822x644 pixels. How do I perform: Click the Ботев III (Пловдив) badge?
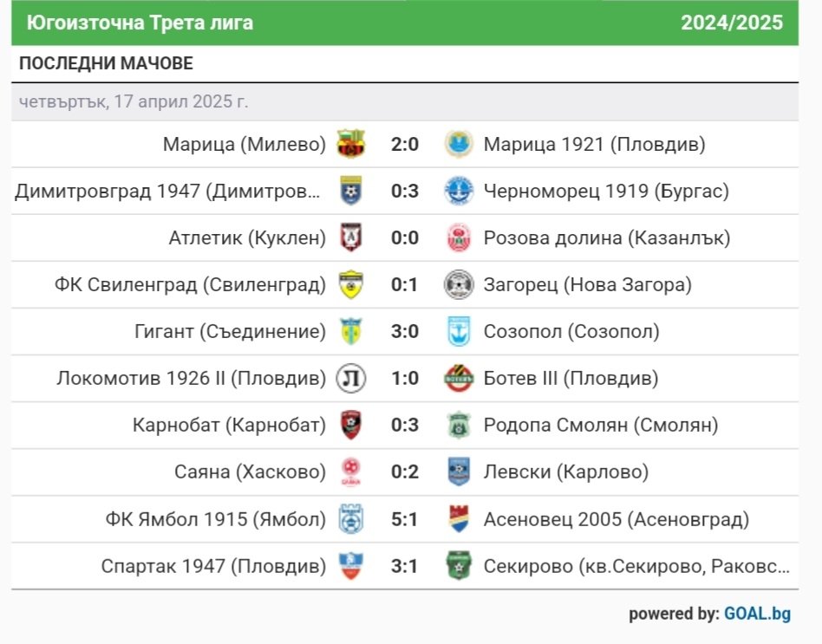point(459,378)
